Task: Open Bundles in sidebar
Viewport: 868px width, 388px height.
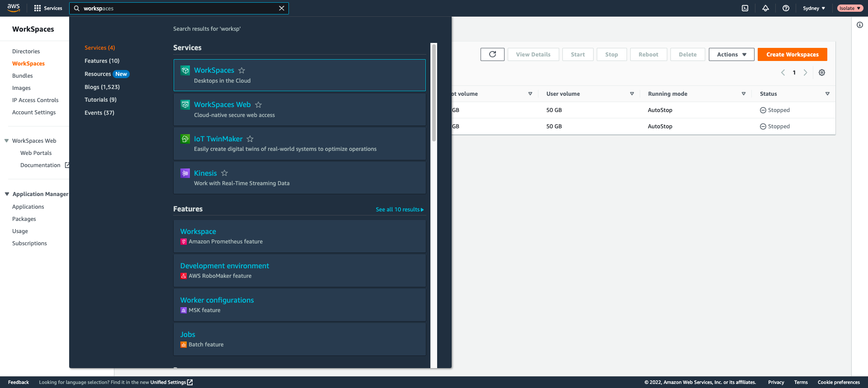Action: (23, 76)
